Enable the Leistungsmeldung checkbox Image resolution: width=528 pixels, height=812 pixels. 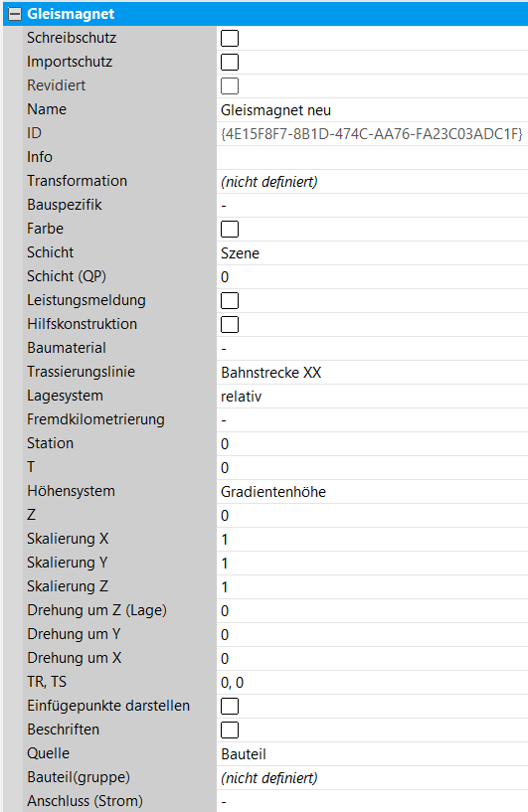[230, 300]
